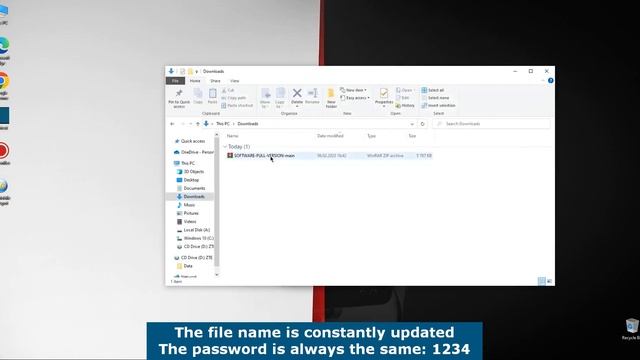Image resolution: width=640 pixels, height=360 pixels.
Task: Switch to the Share ribbon tab
Action: point(215,81)
